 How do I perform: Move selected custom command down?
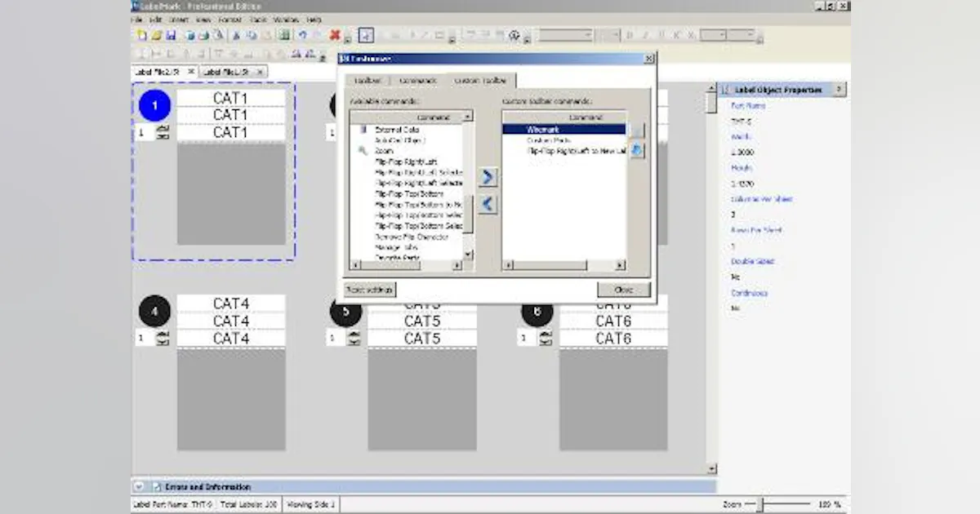638,150
